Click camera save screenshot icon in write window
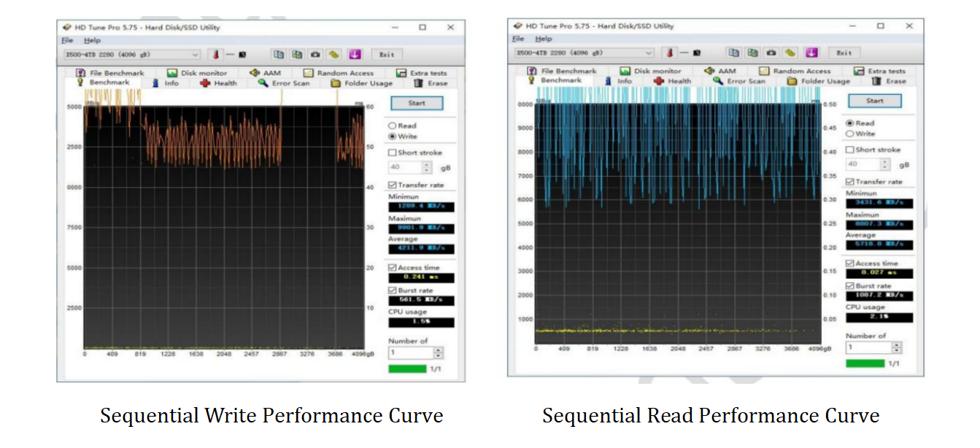This screenshot has width=980, height=448. tap(315, 54)
